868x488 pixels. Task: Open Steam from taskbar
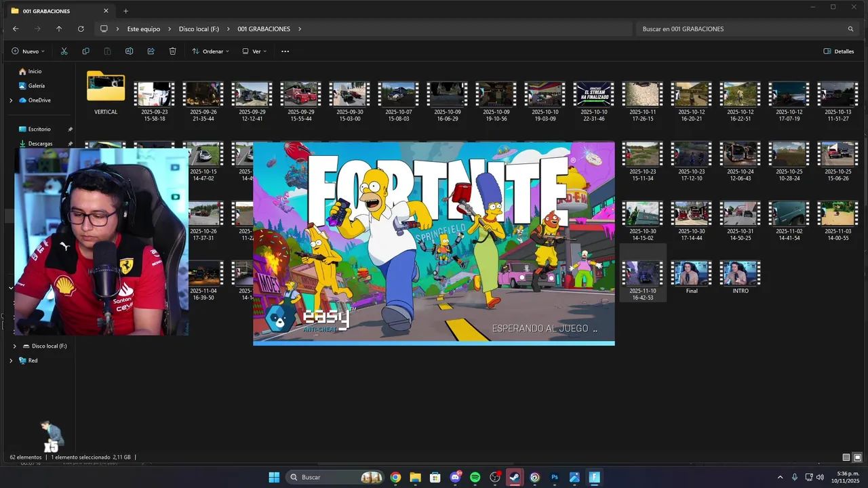point(515,477)
